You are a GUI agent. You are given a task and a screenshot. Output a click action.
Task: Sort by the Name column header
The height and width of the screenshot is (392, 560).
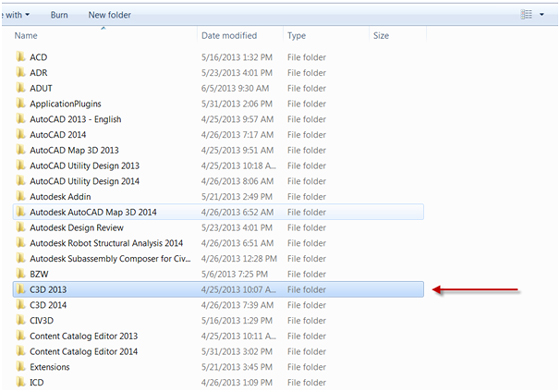[x=26, y=36]
